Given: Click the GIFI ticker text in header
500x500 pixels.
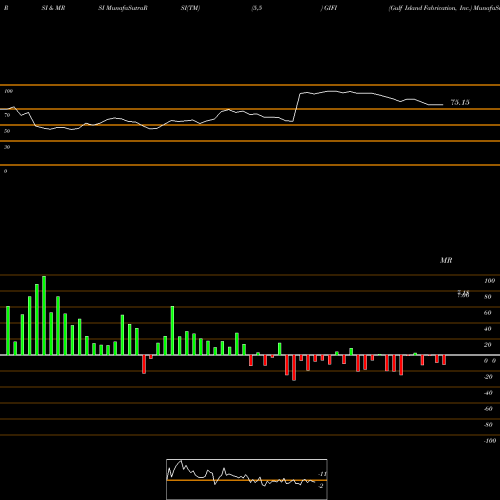Looking at the screenshot, I should [330, 8].
